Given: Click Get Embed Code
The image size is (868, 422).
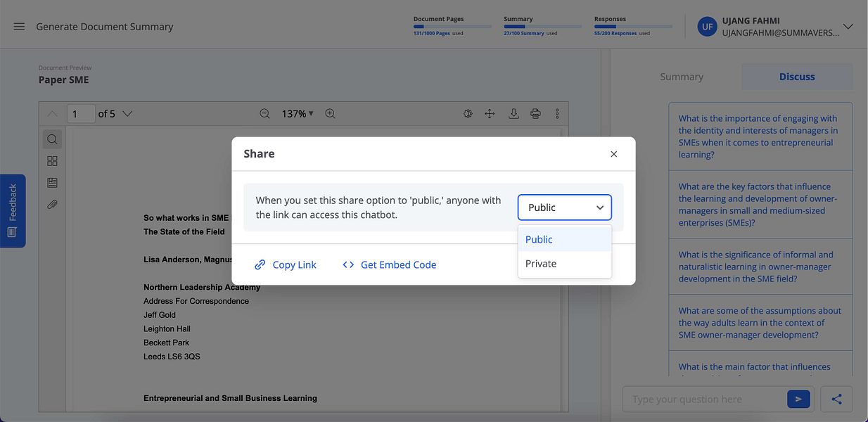Looking at the screenshot, I should pos(389,264).
